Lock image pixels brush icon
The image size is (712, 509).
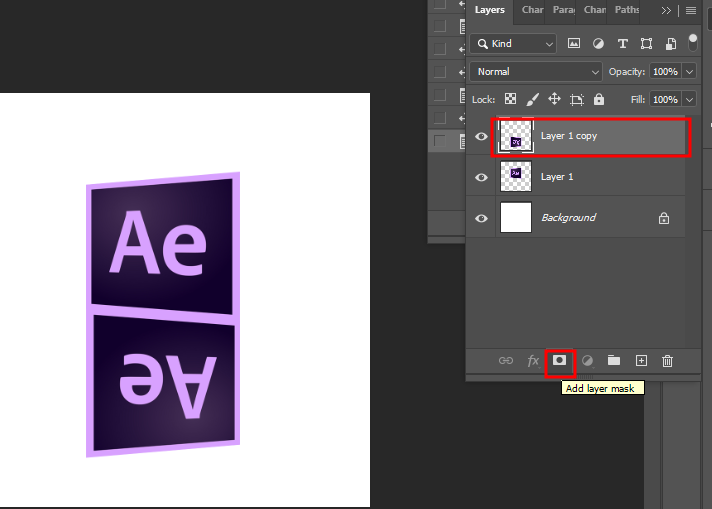[532, 99]
